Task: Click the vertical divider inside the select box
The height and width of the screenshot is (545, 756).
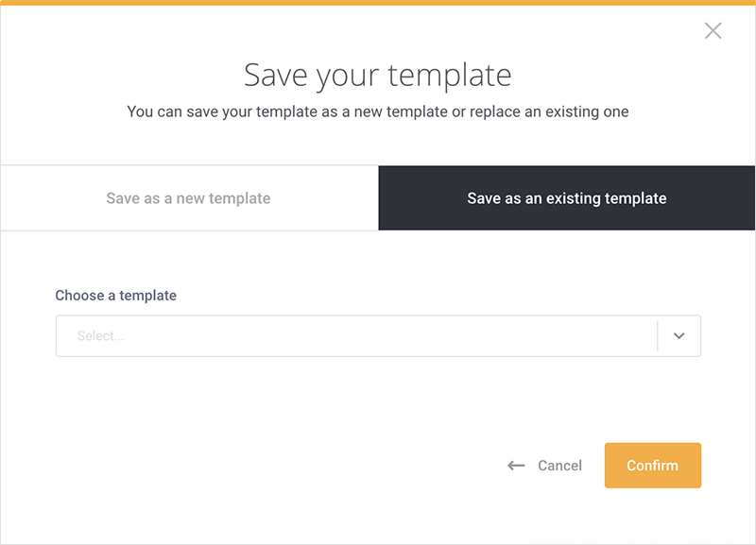Action: [657, 336]
